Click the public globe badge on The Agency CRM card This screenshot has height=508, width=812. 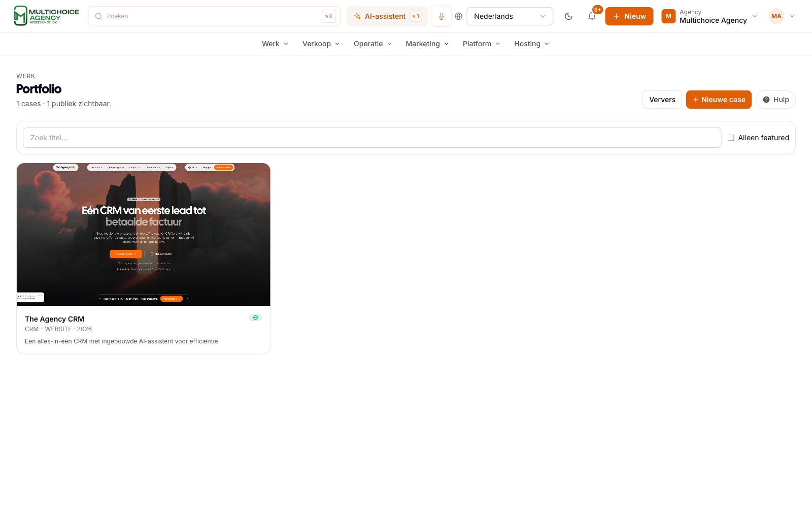click(x=255, y=317)
